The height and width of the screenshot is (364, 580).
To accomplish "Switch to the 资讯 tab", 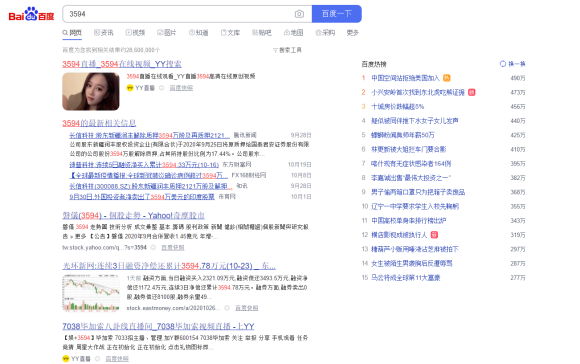I will pyautogui.click(x=104, y=33).
